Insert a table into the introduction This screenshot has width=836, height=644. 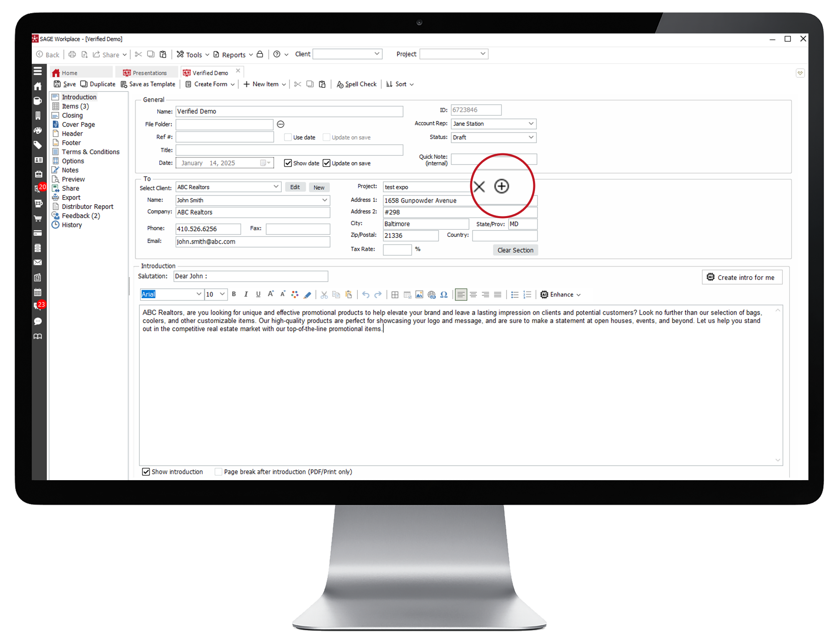pyautogui.click(x=395, y=295)
